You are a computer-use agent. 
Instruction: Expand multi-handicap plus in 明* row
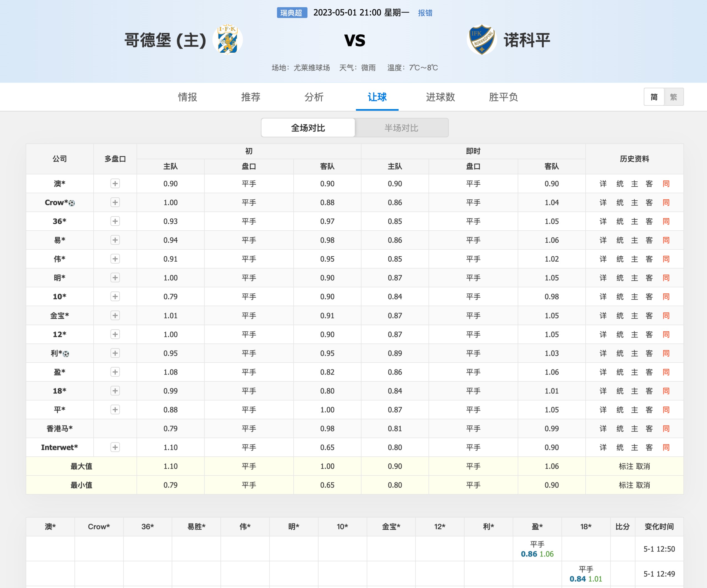coord(115,277)
